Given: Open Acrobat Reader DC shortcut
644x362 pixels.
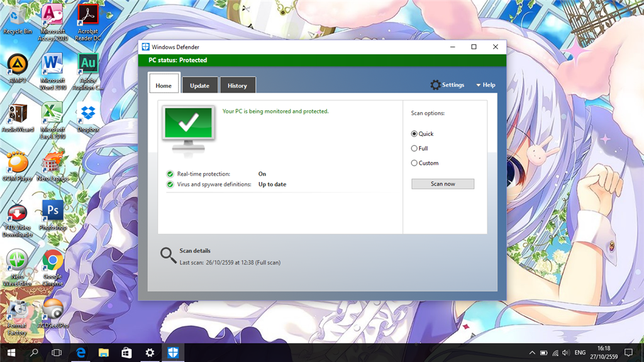Looking at the screenshot, I should 88,23.
